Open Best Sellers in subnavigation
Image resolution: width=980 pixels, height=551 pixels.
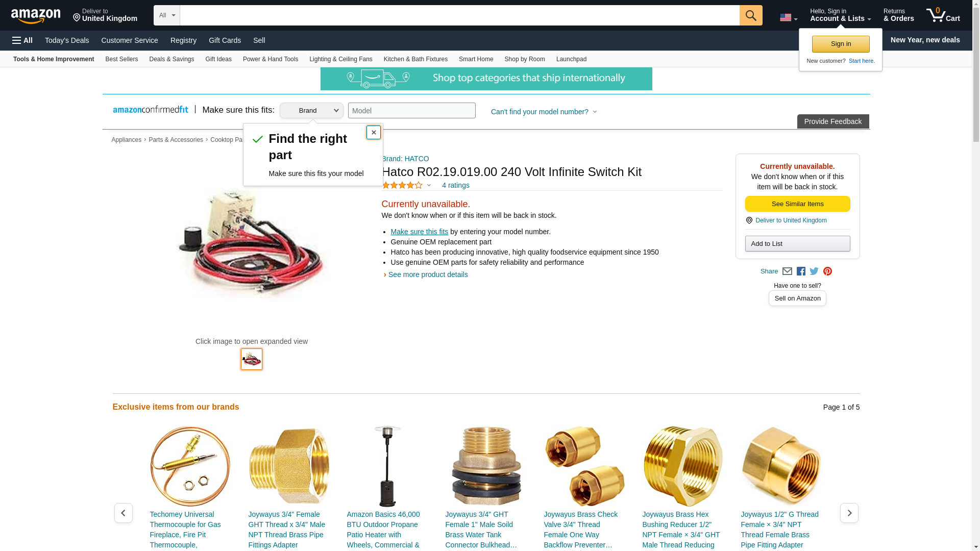click(x=121, y=59)
